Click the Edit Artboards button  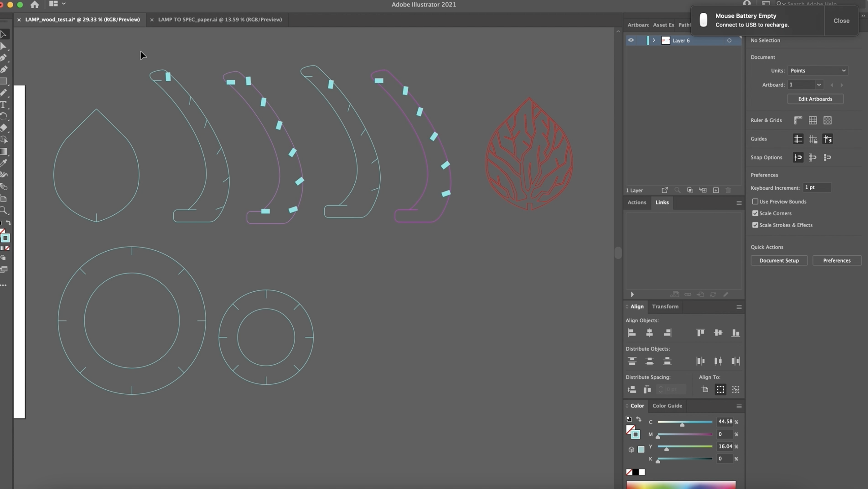click(815, 99)
